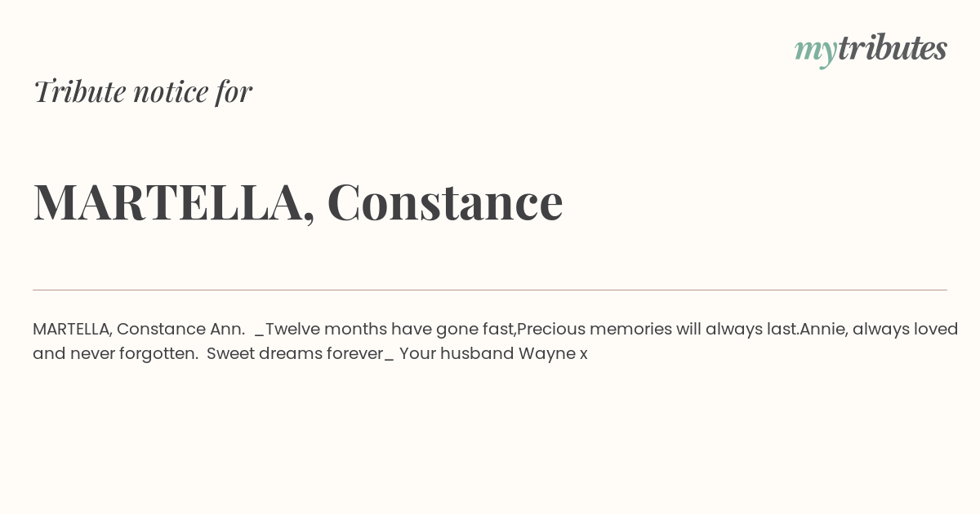
Task: Click the green "my" in the logo
Action: (815, 51)
